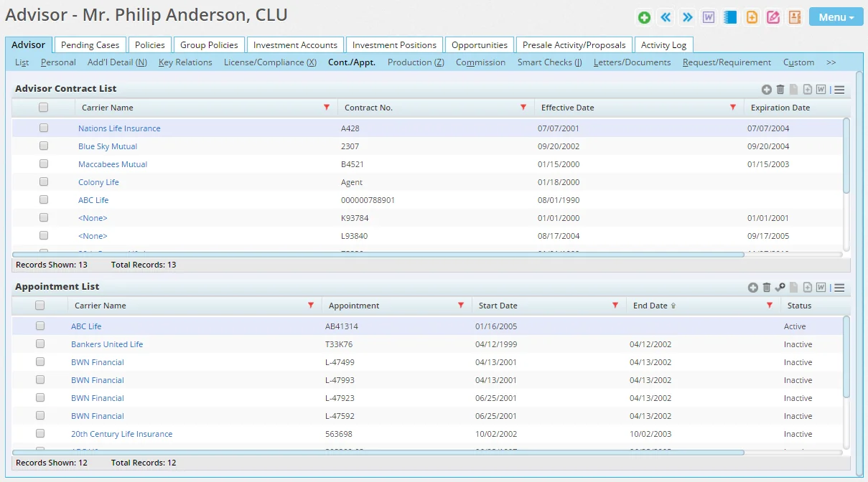Open the Nations Life Insurance carrier link

(119, 128)
